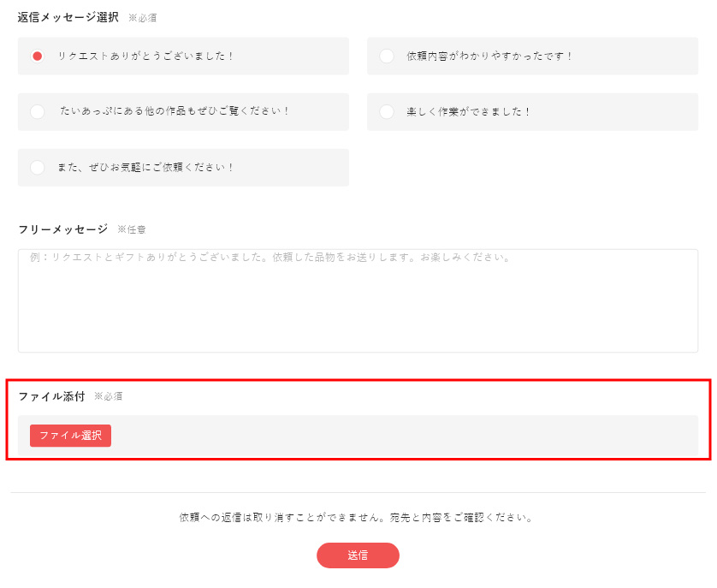Click the ※必須 marker beside 返信メッセージ選択
This screenshot has width=717, height=588.
click(143, 18)
